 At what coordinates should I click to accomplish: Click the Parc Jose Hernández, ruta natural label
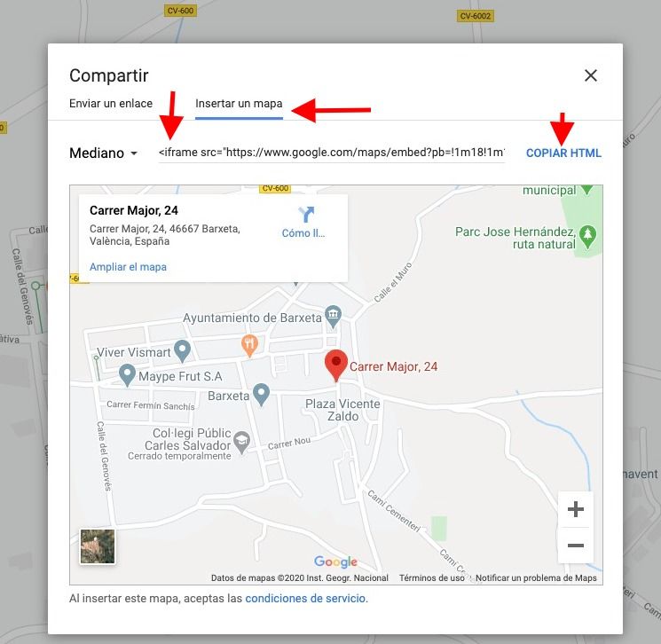(x=515, y=238)
